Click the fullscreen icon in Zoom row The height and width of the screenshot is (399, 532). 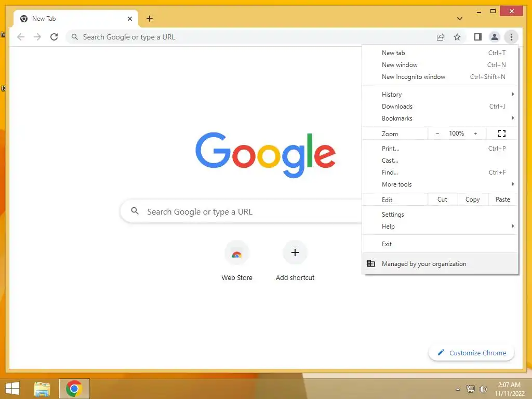[501, 134]
